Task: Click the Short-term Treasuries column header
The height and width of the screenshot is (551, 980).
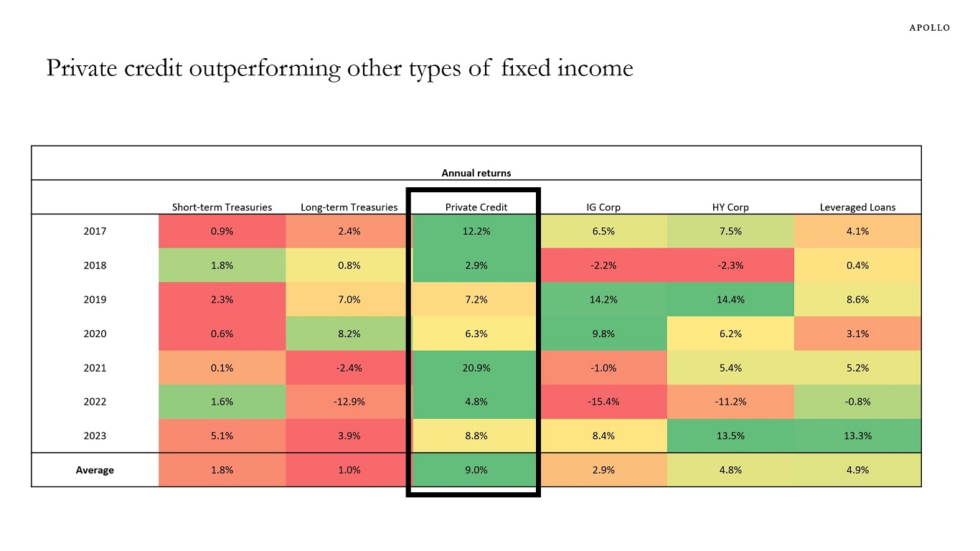Action: (x=222, y=207)
